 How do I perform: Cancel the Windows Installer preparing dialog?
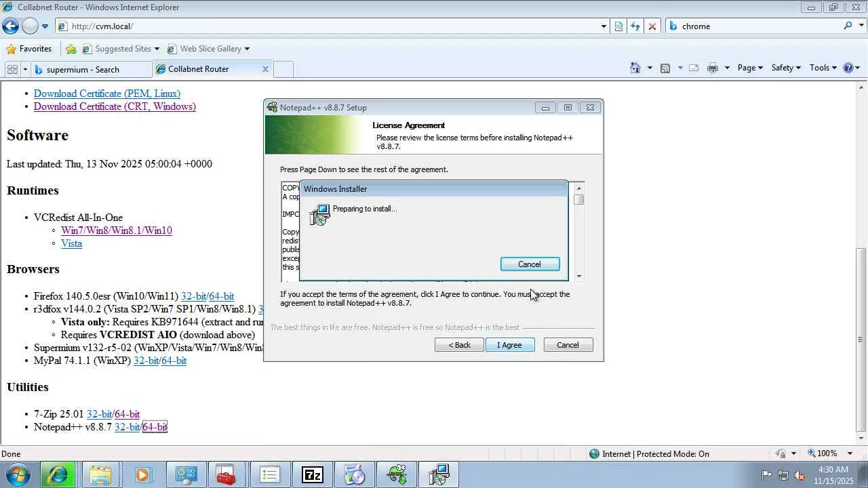tap(530, 264)
